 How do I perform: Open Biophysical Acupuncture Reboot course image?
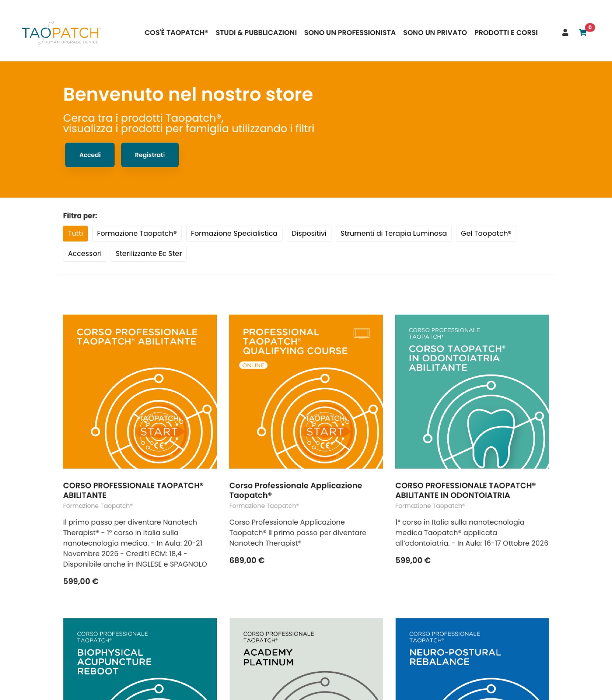click(x=140, y=659)
